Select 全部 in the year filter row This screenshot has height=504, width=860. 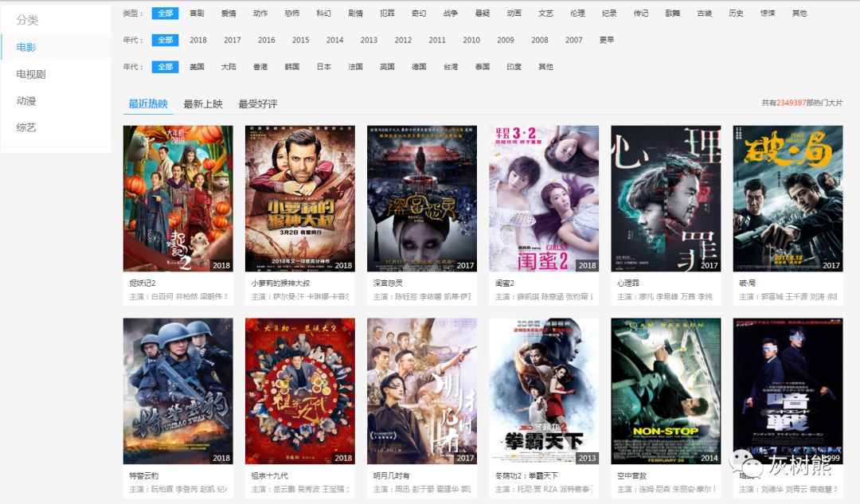point(165,40)
